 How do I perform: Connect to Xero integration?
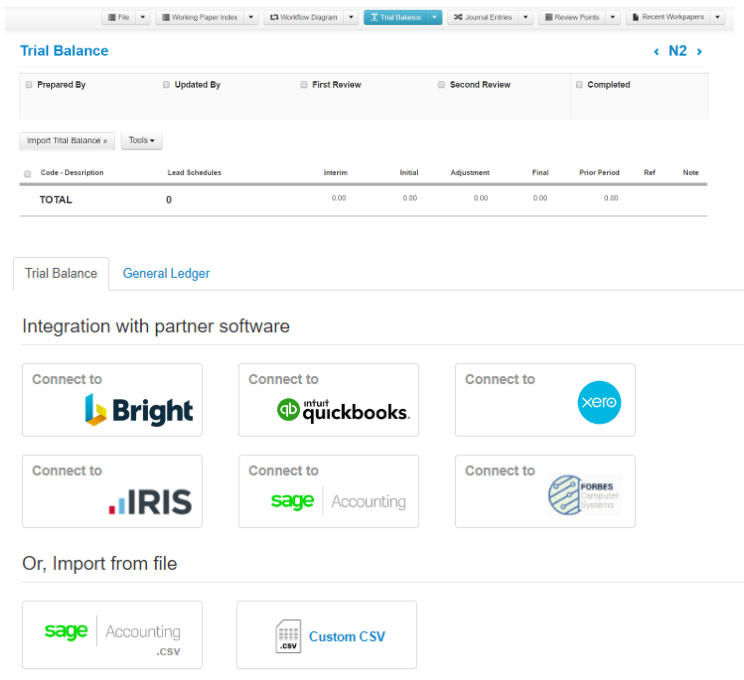click(545, 400)
